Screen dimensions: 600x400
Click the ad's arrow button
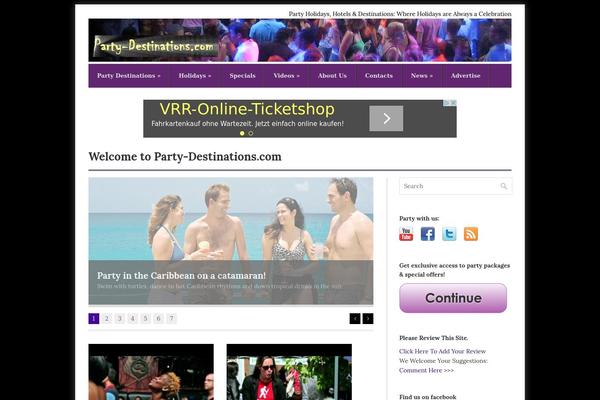point(386,119)
